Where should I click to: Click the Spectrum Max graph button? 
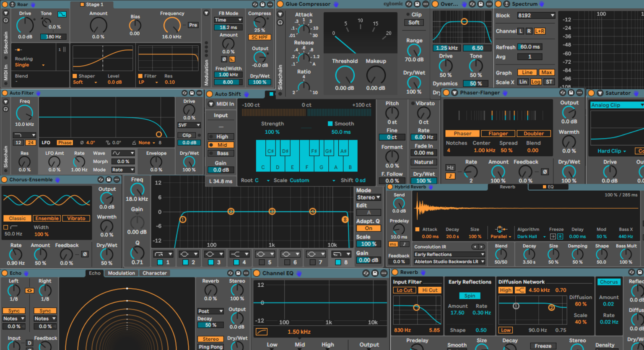[x=546, y=73]
